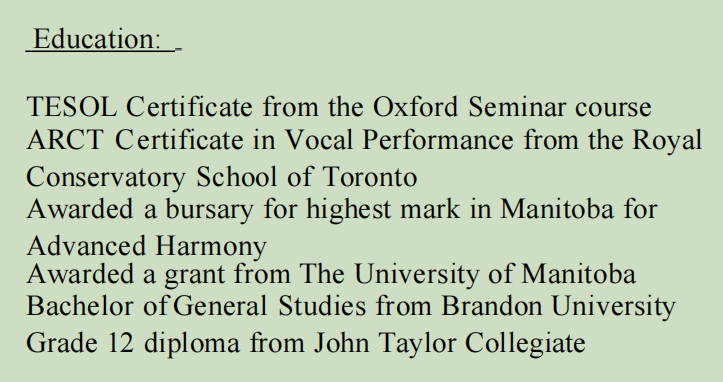Click the Manitoba word in the bursary line

(557, 209)
